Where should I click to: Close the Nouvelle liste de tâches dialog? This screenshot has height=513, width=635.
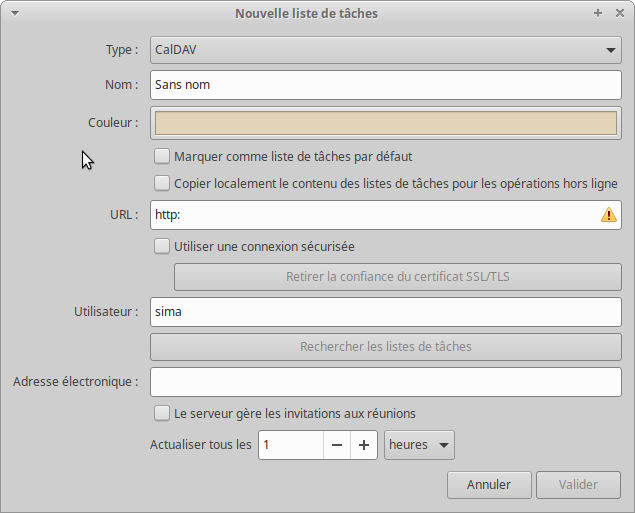tap(618, 13)
